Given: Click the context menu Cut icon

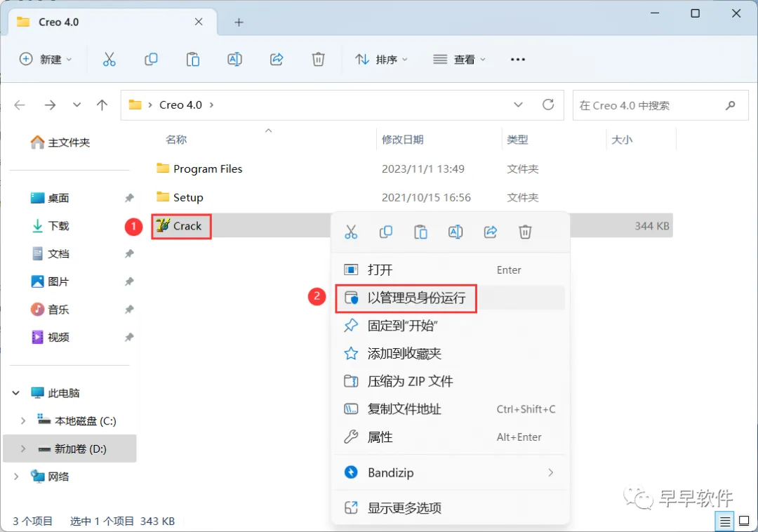Looking at the screenshot, I should pos(351,232).
